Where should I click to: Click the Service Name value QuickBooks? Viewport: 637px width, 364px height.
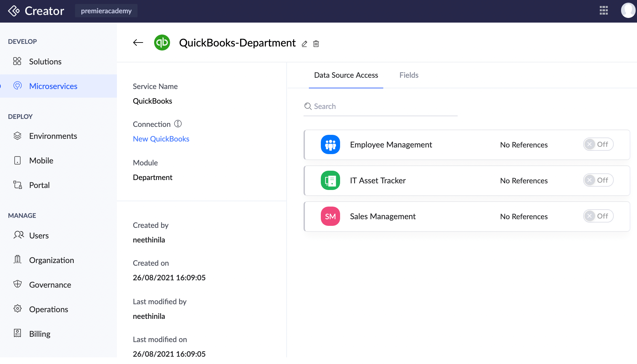pos(152,101)
